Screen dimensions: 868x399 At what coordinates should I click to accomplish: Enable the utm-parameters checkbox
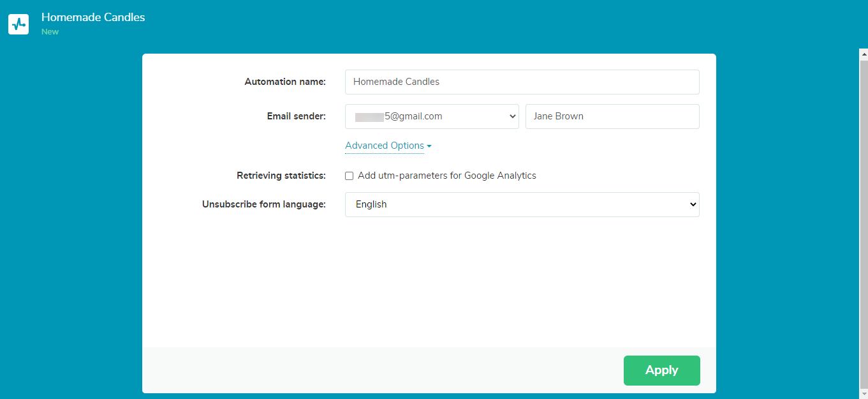[x=349, y=176]
